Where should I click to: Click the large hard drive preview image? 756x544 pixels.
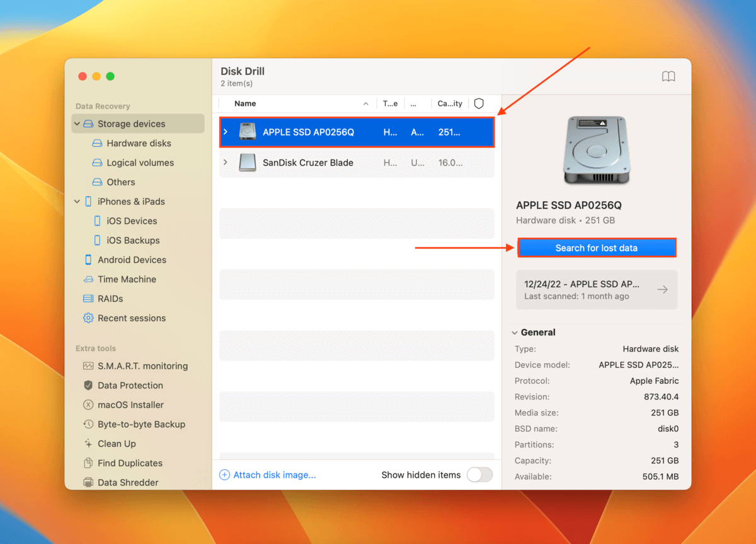[596, 151]
